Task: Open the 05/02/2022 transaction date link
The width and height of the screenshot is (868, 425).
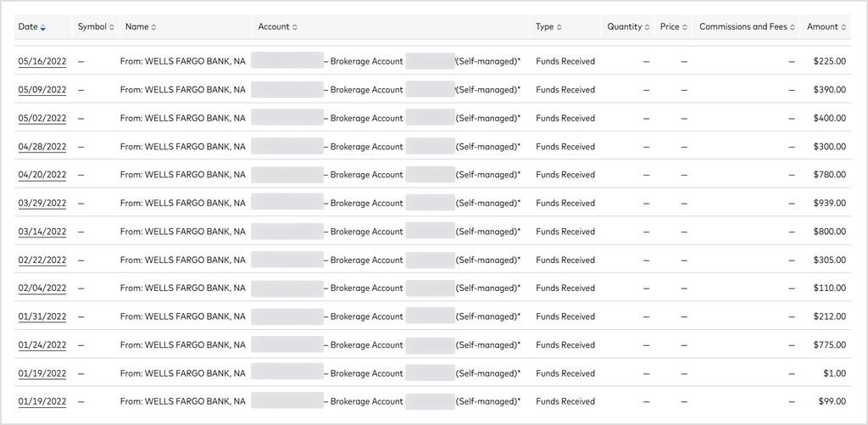Action: (x=42, y=118)
